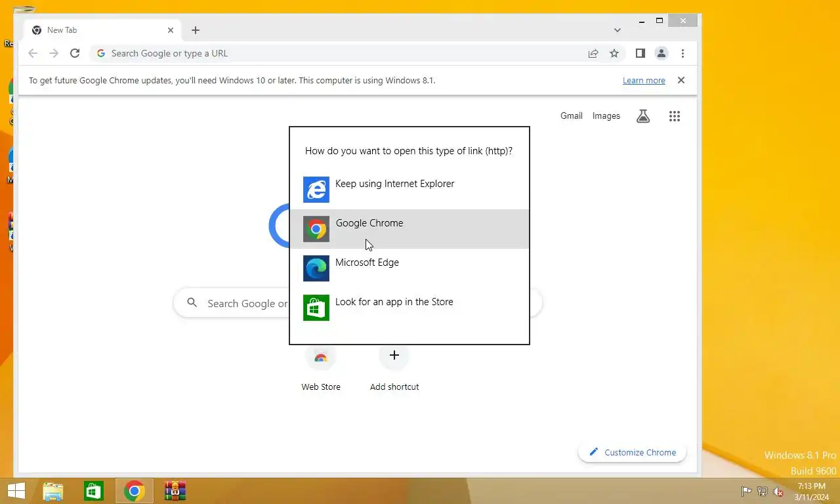Image resolution: width=840 pixels, height=504 pixels.
Task: Click the share page icon in address bar
Action: [593, 53]
